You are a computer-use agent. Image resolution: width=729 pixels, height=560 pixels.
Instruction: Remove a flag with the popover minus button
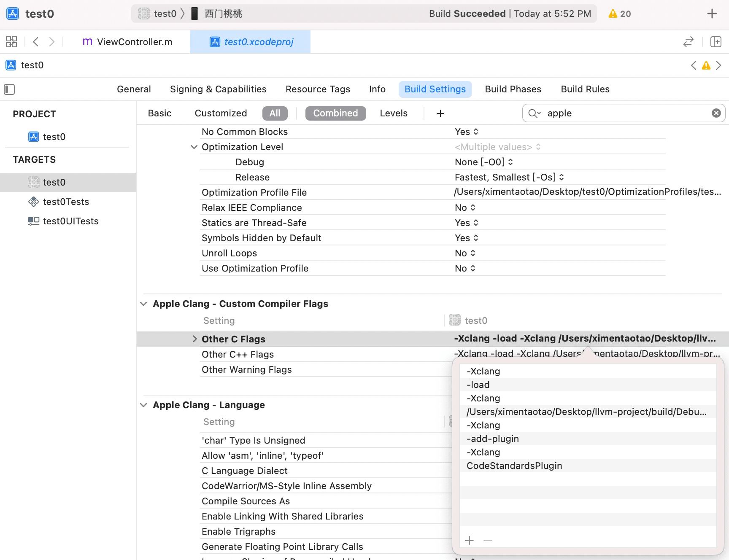coord(488,541)
